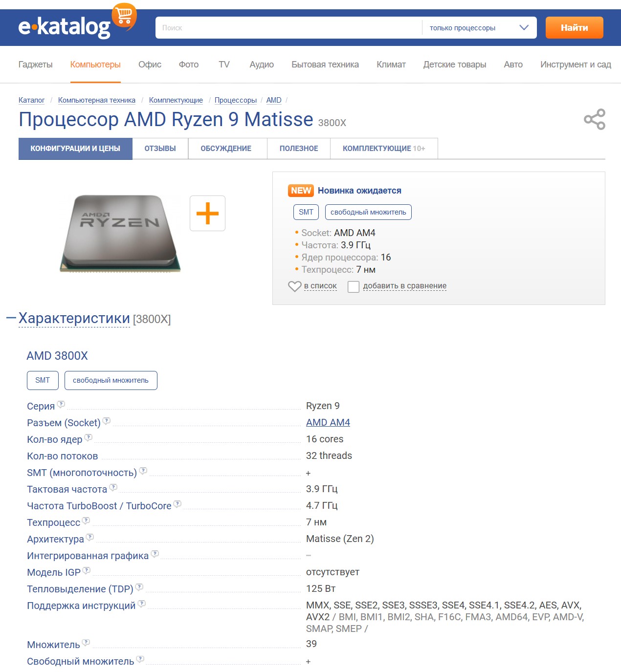Click the AMD AM4 socket link
Screen dimensions: 621x672
point(328,422)
